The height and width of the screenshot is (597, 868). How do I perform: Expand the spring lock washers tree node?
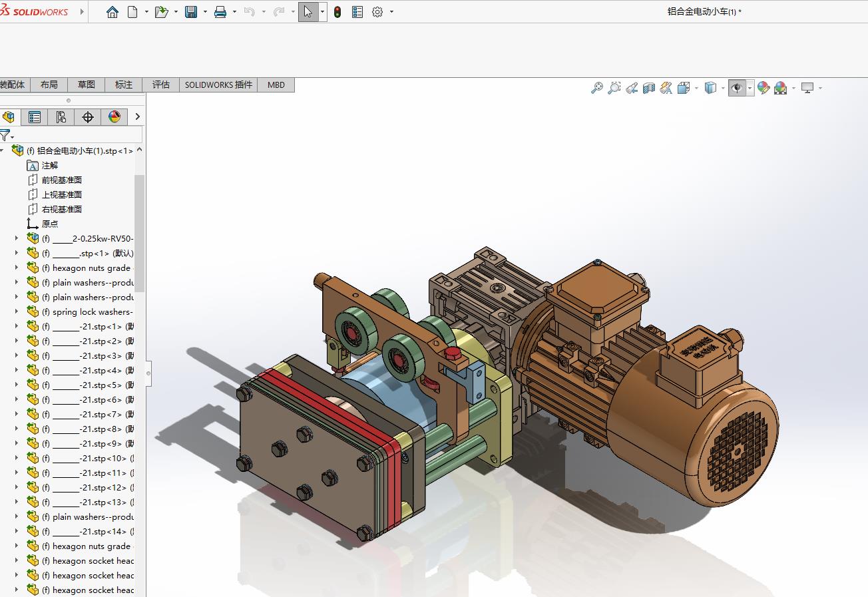coord(17,311)
